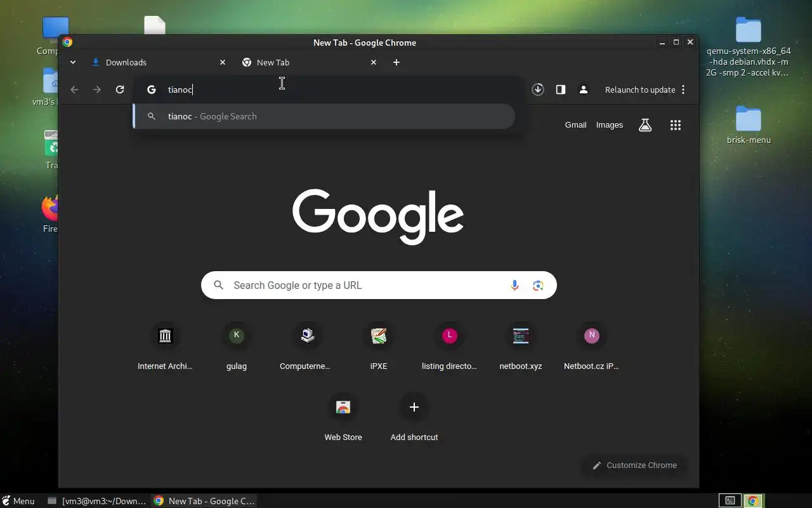The height and width of the screenshot is (508, 812).
Task: Open Chrome downloads toolbar icon
Action: point(538,90)
